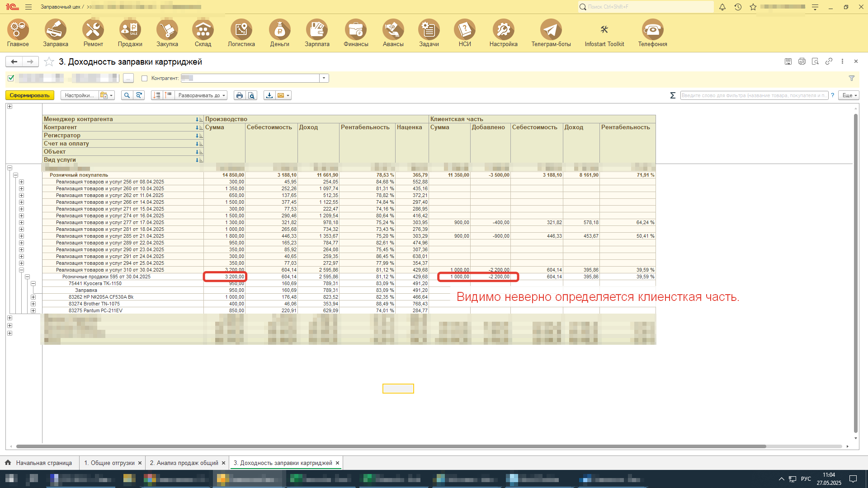The image size is (868, 488).
Task: Click the get link (chain) icon
Action: pos(829,61)
